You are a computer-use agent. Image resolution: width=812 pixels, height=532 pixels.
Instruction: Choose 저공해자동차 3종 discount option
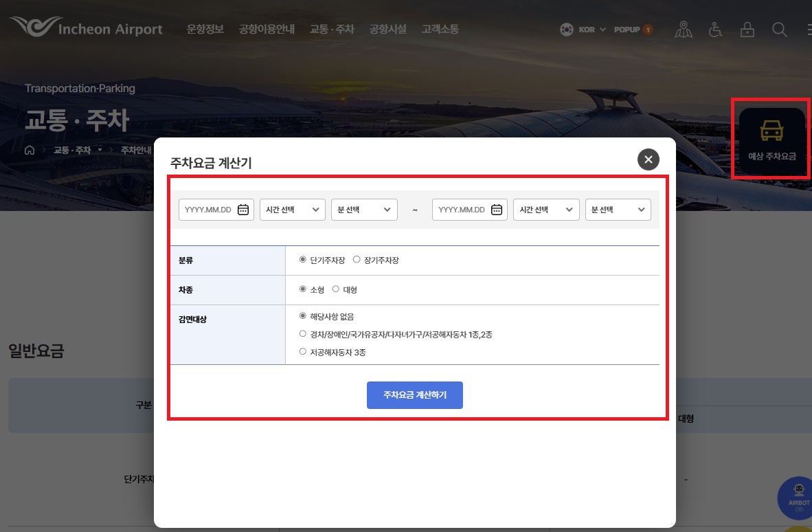303,351
